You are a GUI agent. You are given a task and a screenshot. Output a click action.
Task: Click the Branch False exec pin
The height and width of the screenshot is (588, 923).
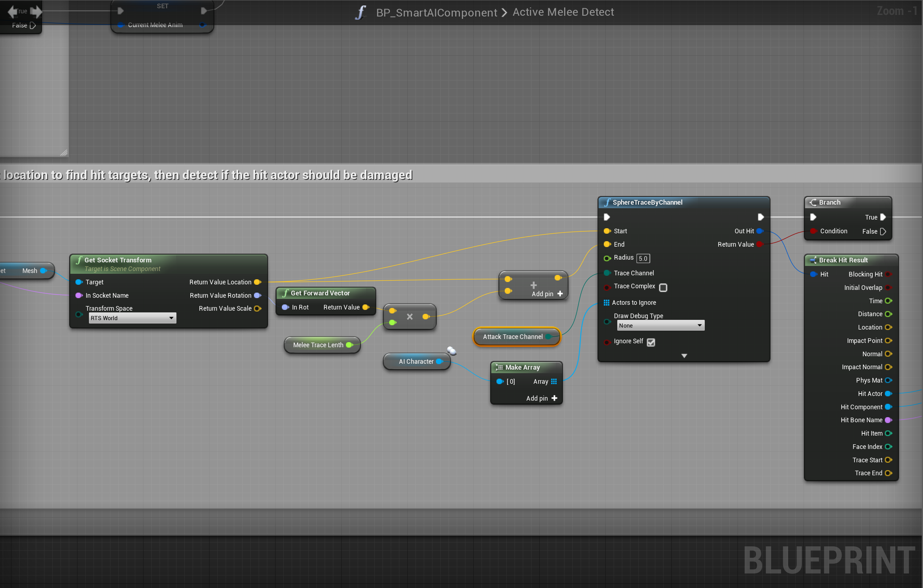coord(883,231)
